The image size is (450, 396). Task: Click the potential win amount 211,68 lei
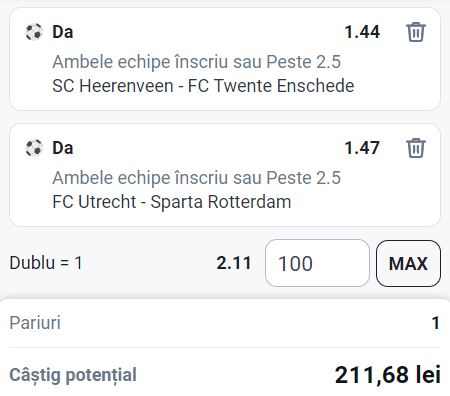coord(388,375)
